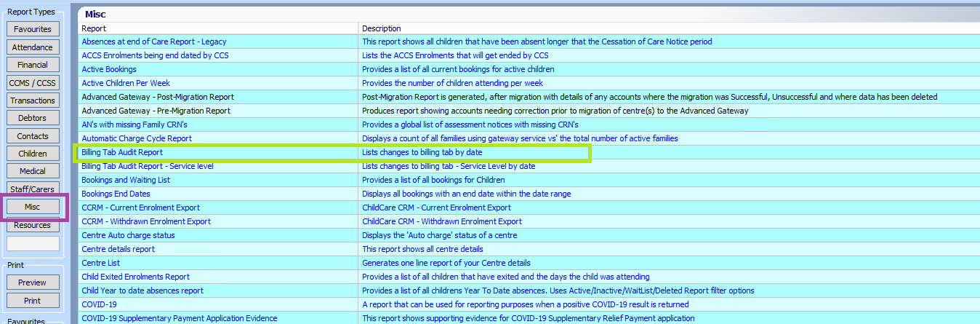
Task: Open the Favourites report type
Action: coord(33,29)
